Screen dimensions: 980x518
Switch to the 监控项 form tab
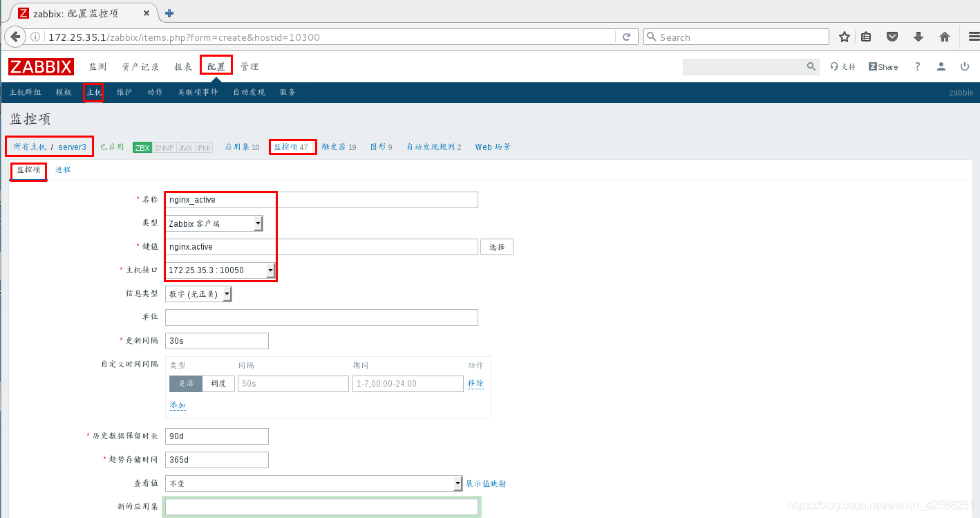[x=29, y=169]
